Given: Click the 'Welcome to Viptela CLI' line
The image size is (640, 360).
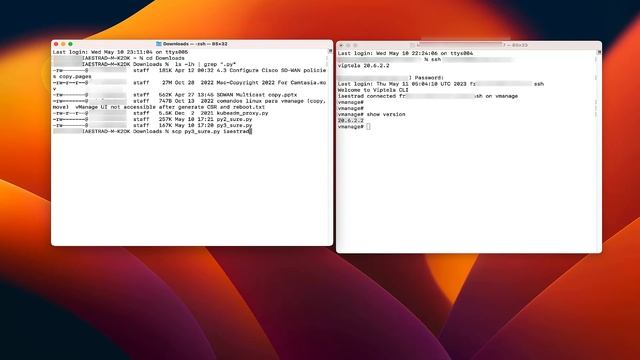Looking at the screenshot, I should pyautogui.click(x=373, y=90).
